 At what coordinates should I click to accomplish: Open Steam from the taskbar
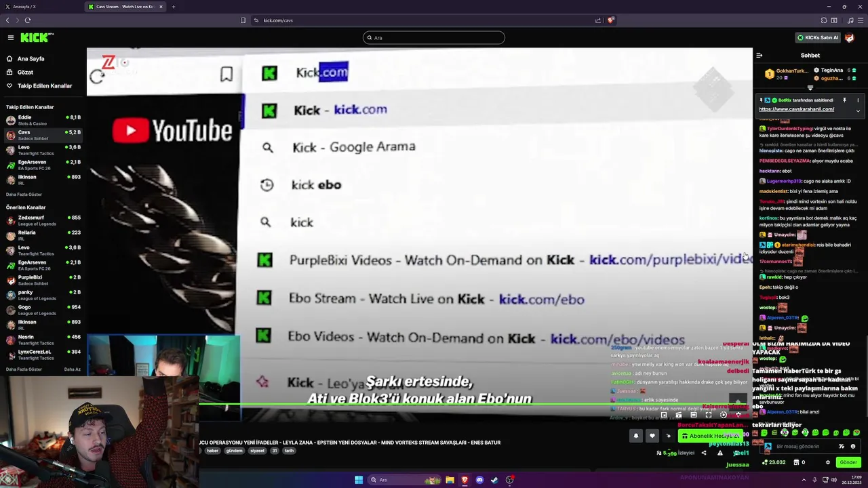point(494,480)
